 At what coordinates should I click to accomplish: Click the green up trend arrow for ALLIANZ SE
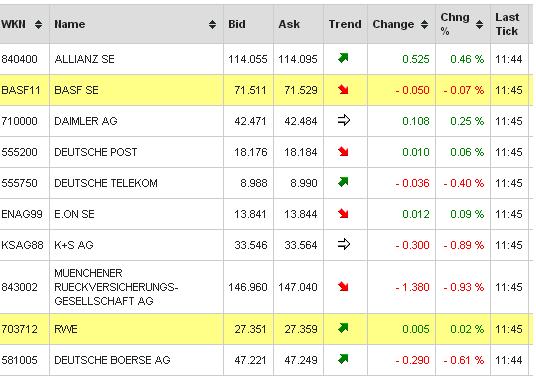tap(343, 58)
